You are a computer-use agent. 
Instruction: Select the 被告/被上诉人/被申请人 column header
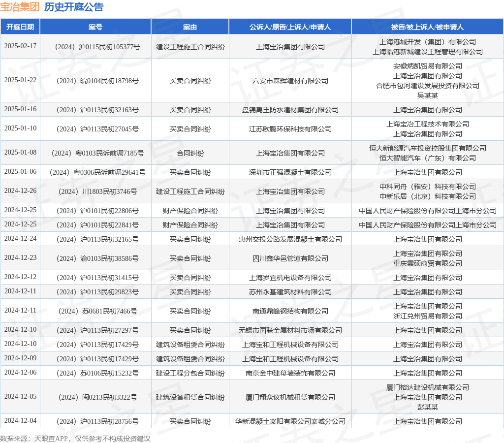(x=428, y=27)
